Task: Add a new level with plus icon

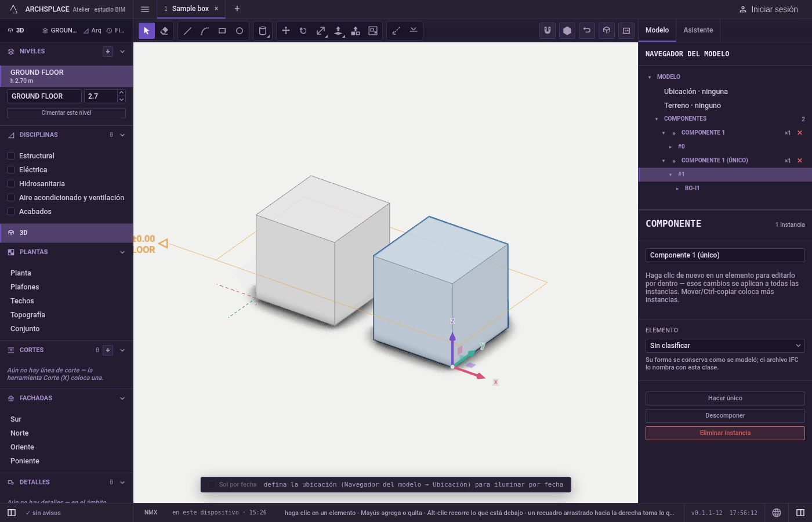Action: click(x=108, y=52)
